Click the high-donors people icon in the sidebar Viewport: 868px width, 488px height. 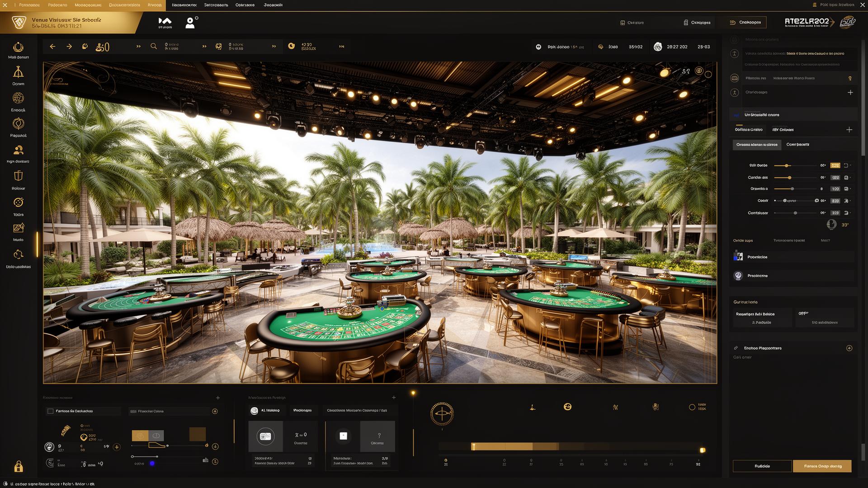coord(18,150)
